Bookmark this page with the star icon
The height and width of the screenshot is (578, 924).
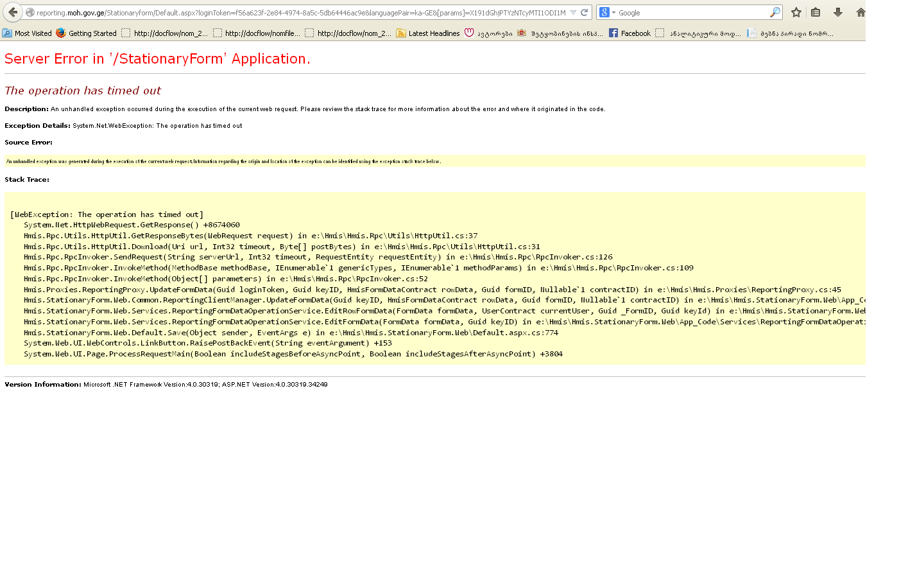[x=796, y=12]
